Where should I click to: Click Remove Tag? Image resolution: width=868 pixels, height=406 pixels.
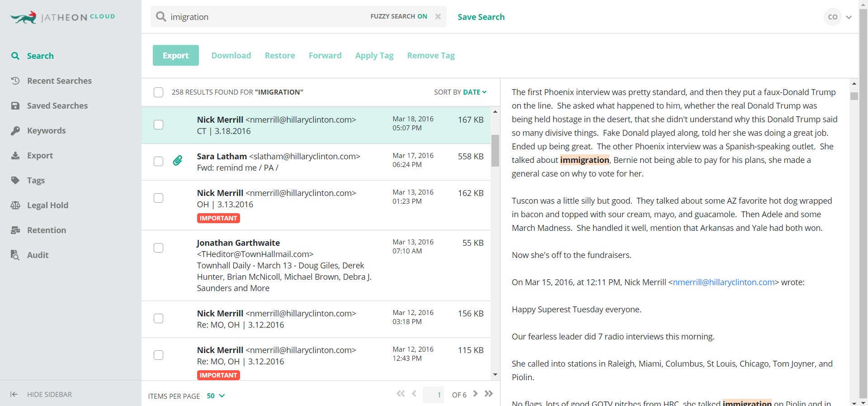[x=431, y=56]
